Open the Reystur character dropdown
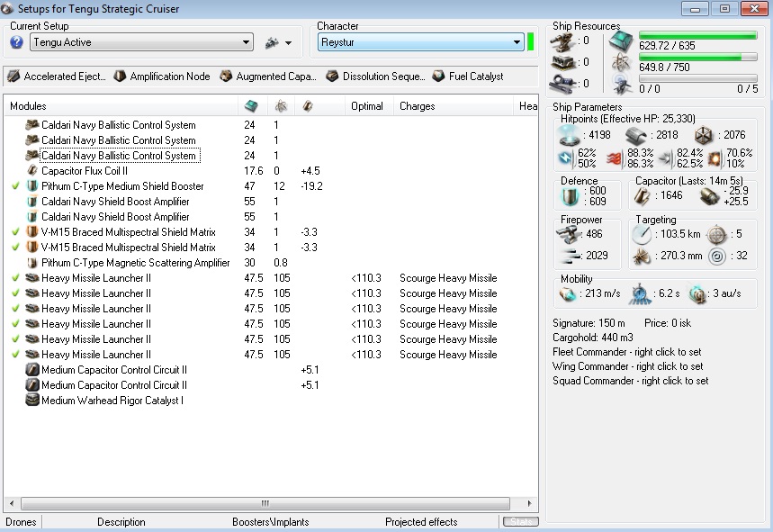773x532 pixels. pyautogui.click(x=420, y=42)
